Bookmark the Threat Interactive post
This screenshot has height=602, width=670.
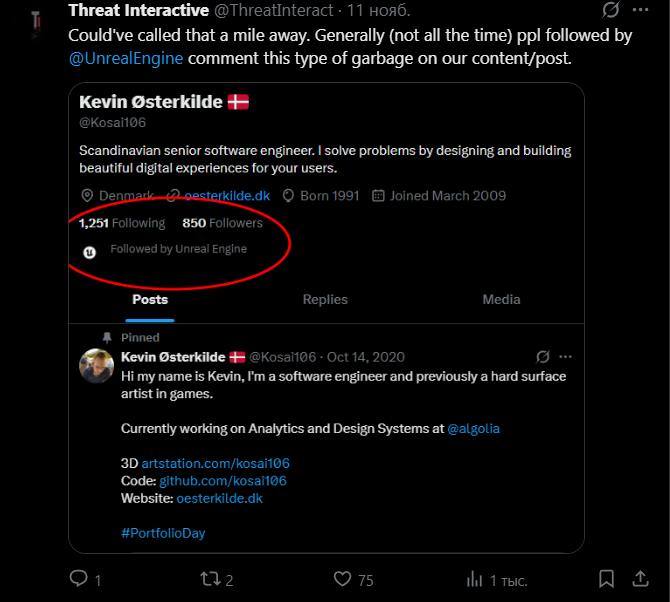(607, 579)
